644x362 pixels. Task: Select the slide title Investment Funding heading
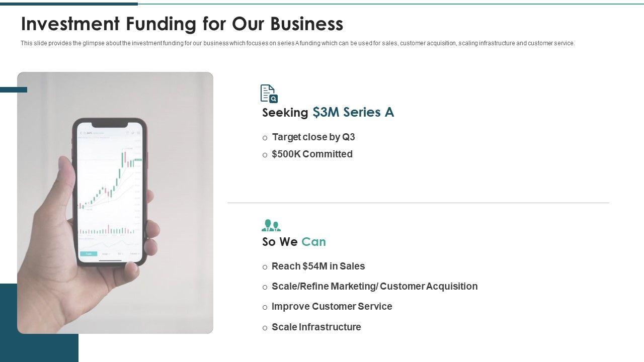[182, 24]
